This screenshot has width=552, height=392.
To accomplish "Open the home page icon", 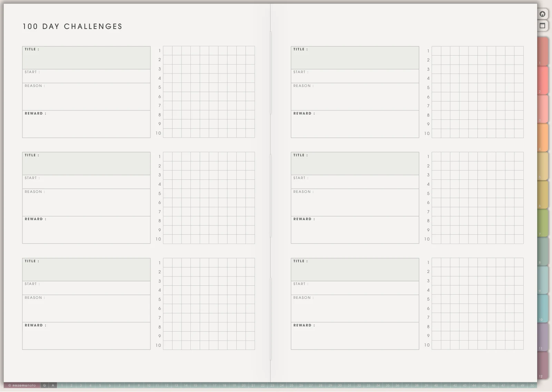I will coord(542,14).
